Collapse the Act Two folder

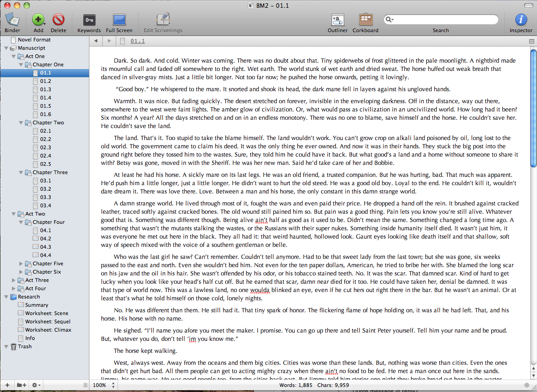(x=13, y=214)
